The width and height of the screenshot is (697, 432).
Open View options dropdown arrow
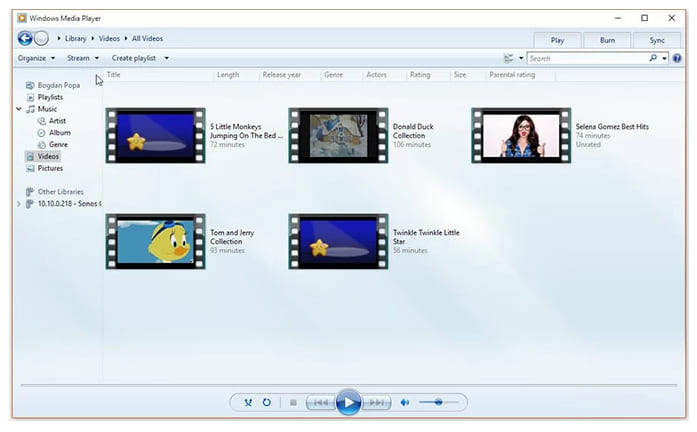pos(521,58)
